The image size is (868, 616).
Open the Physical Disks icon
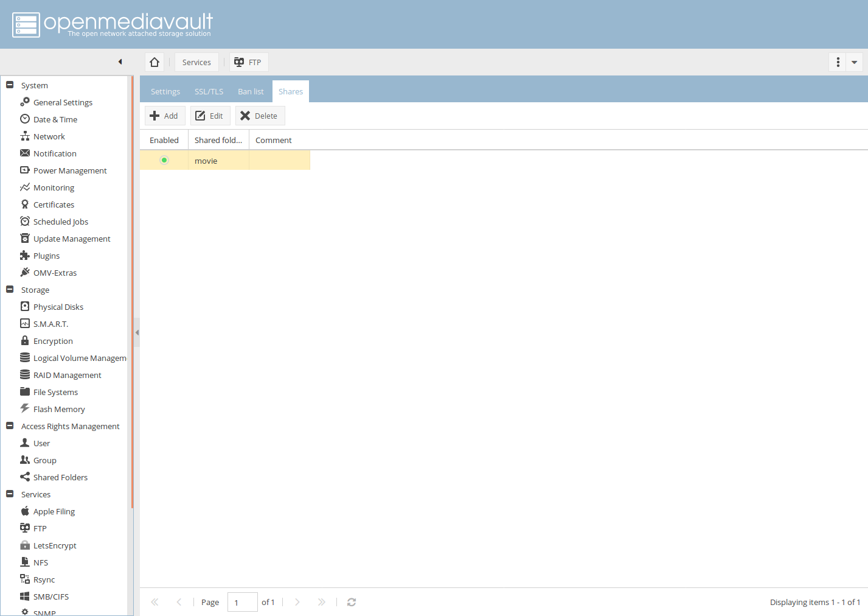(25, 306)
